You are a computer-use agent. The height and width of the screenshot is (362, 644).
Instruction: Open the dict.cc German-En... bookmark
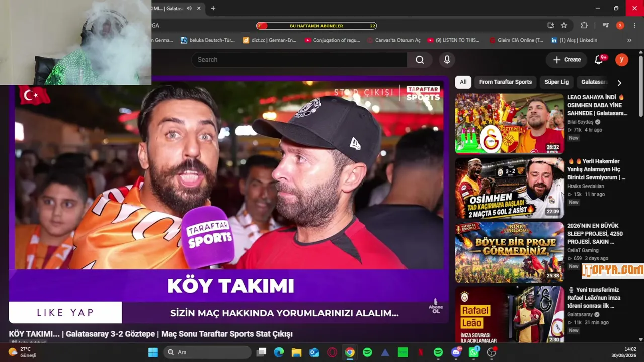click(270, 40)
